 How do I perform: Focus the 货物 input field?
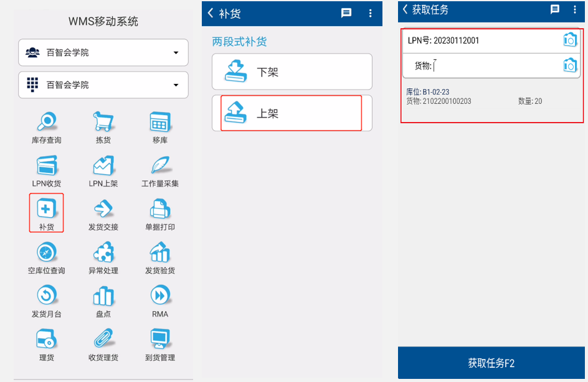[x=492, y=65]
